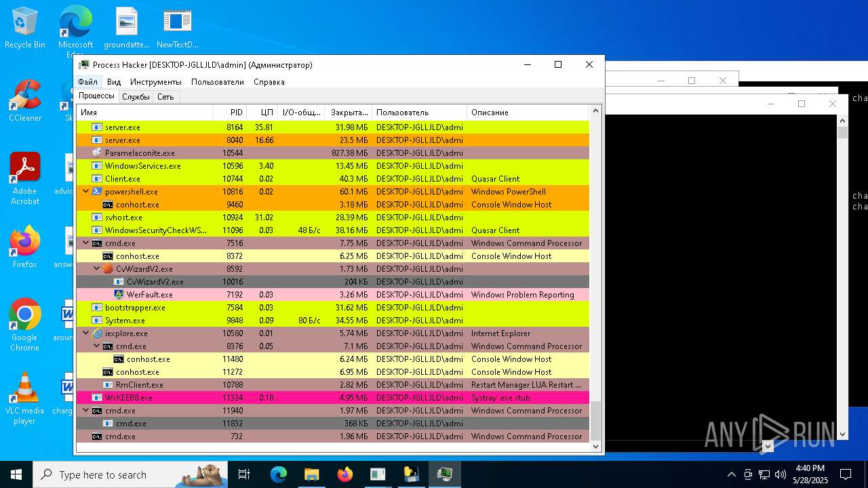
Task: Collapse the cmd.exe PID 7516 tree
Action: tap(85, 243)
